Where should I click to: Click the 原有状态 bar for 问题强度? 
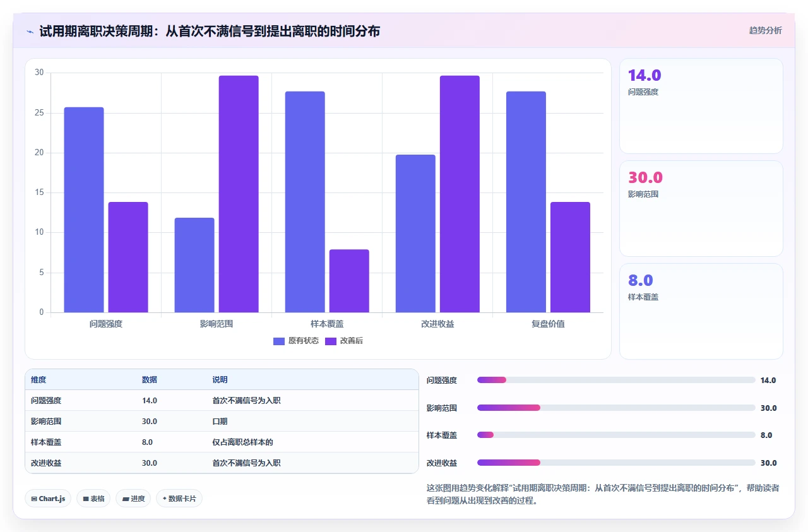point(84,210)
